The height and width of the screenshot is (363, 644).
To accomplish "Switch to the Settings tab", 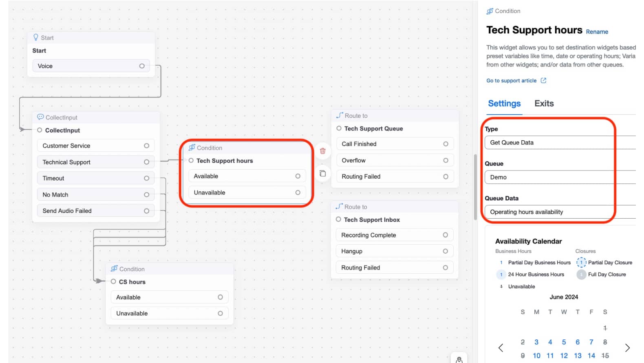I will point(504,104).
